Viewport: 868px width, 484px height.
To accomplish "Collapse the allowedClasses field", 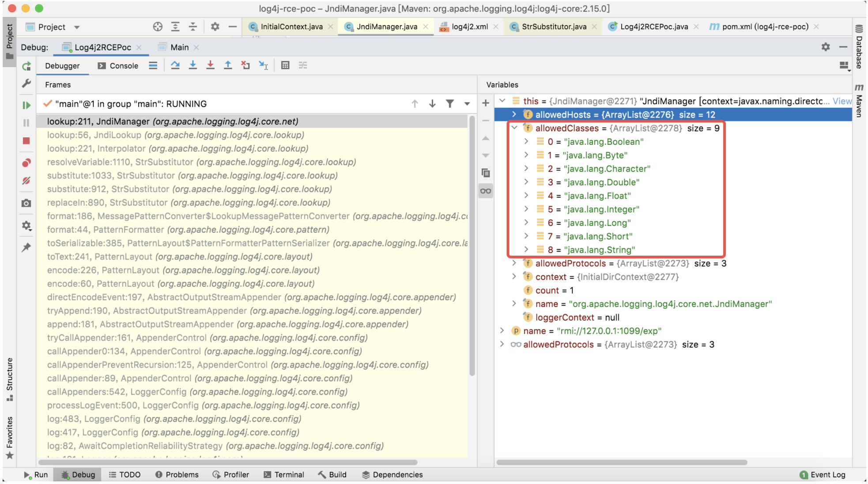I will pyautogui.click(x=514, y=128).
